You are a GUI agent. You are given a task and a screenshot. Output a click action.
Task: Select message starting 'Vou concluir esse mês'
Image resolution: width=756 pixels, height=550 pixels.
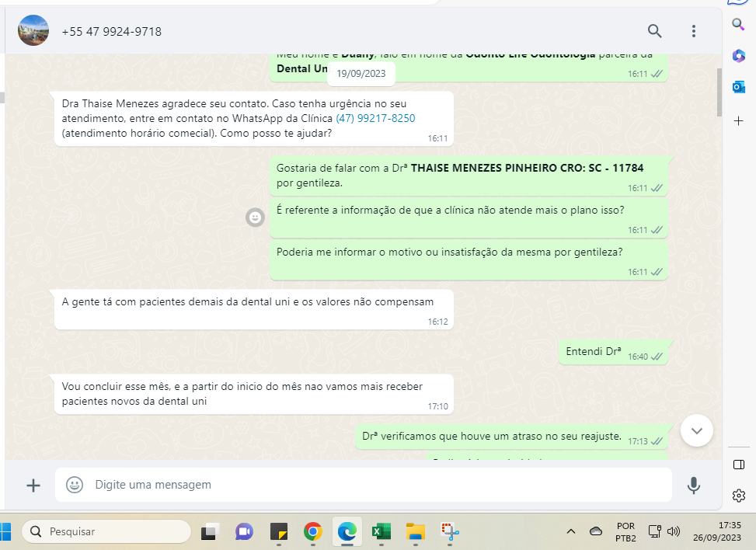tap(254, 395)
